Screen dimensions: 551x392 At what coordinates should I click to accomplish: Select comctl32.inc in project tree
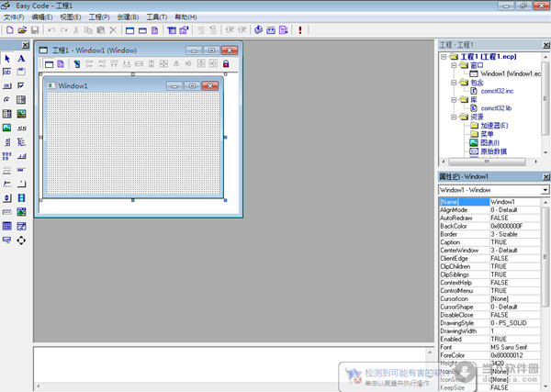pyautogui.click(x=497, y=91)
